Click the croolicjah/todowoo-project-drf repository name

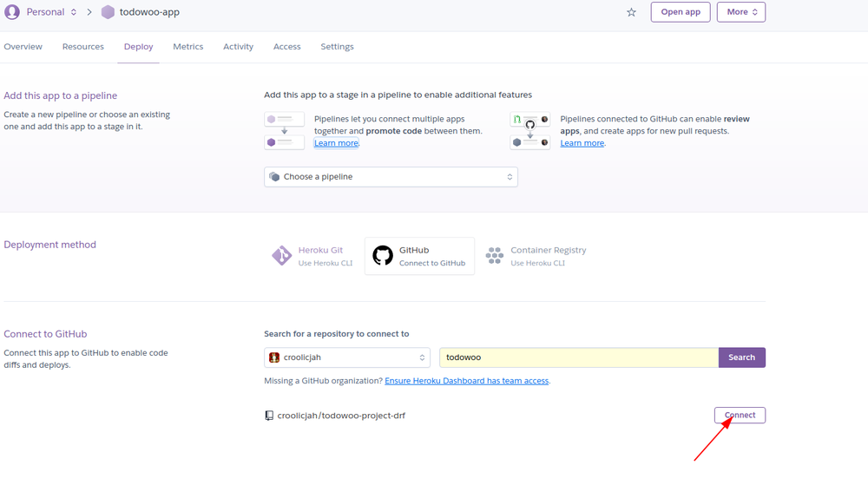pyautogui.click(x=341, y=416)
